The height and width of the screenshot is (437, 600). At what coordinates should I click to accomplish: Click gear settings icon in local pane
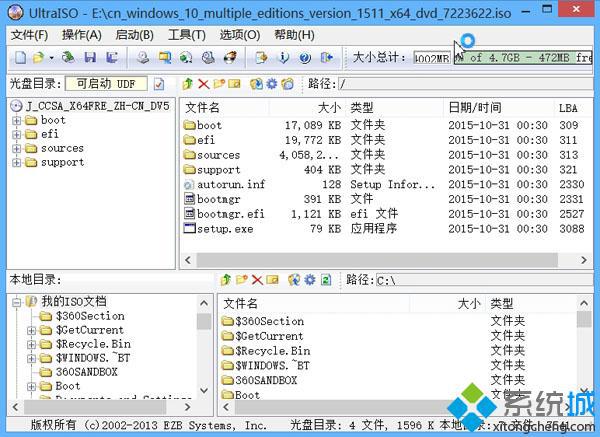[x=310, y=280]
